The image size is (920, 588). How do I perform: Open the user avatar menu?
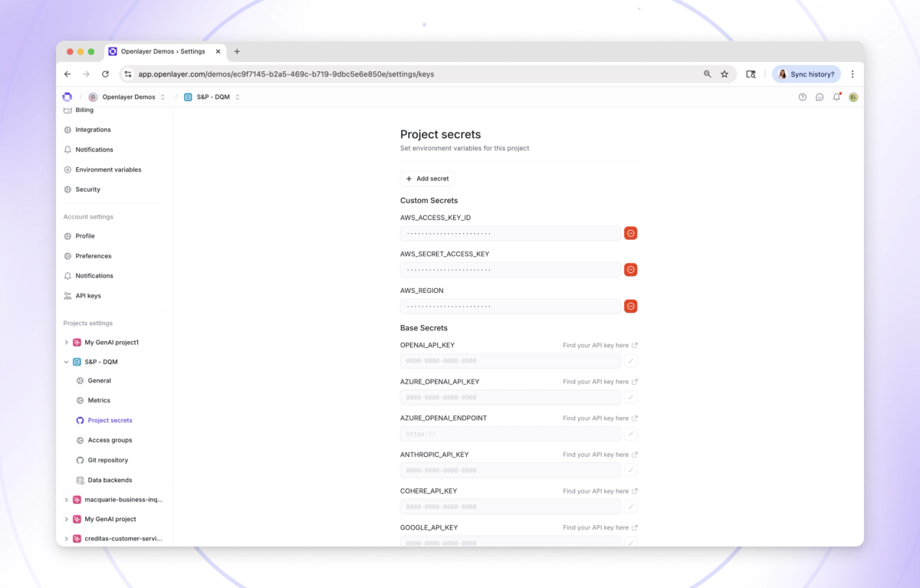coord(853,97)
